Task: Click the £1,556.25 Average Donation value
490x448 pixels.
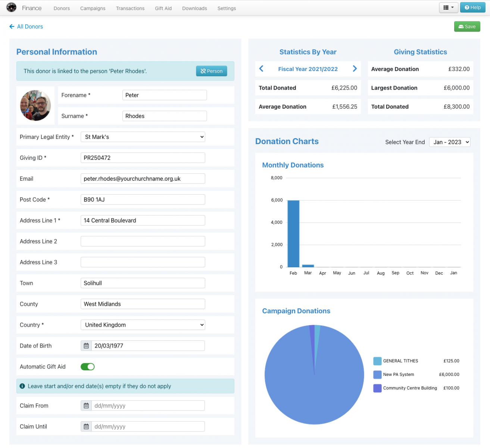Action: (x=344, y=106)
